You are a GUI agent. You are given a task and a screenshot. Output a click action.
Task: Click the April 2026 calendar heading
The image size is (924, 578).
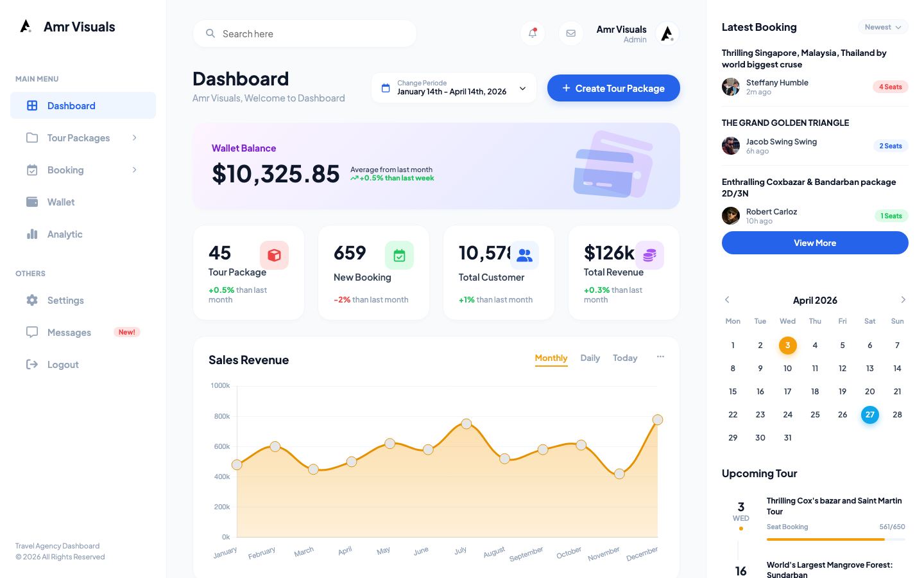(x=815, y=301)
